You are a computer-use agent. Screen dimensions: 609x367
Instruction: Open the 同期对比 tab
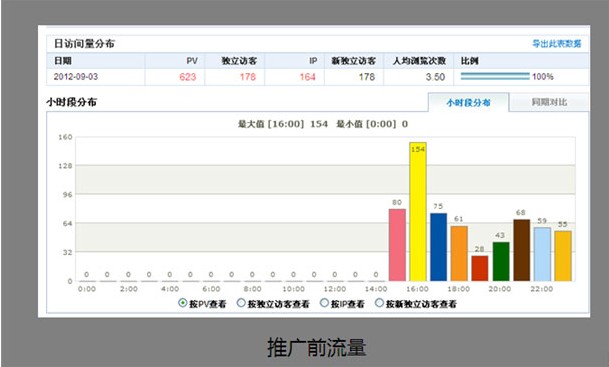(x=549, y=103)
